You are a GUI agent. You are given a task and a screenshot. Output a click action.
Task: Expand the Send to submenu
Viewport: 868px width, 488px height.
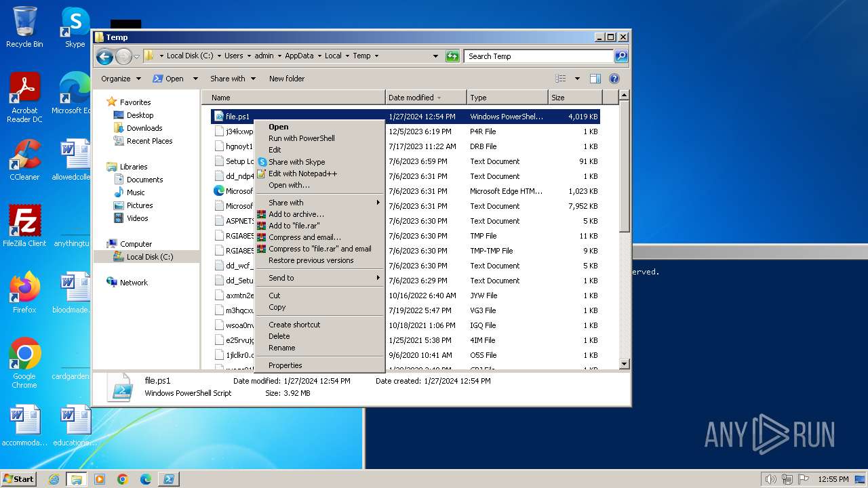(x=319, y=278)
